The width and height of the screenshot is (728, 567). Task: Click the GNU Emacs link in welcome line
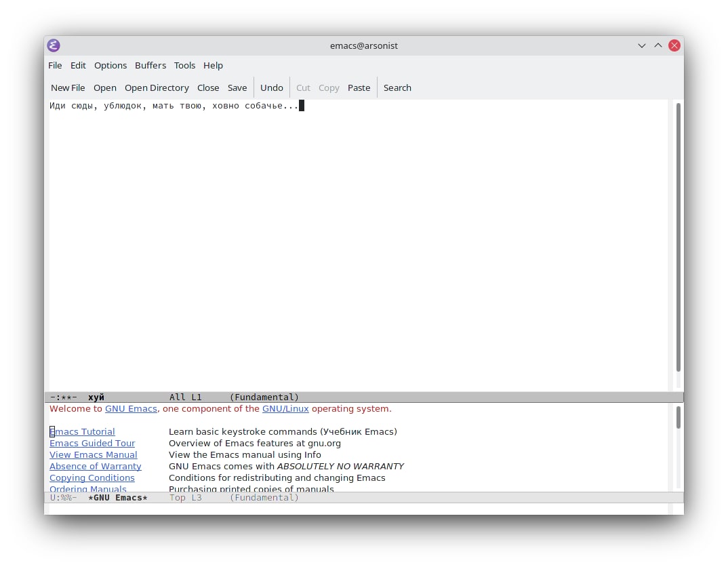click(131, 409)
